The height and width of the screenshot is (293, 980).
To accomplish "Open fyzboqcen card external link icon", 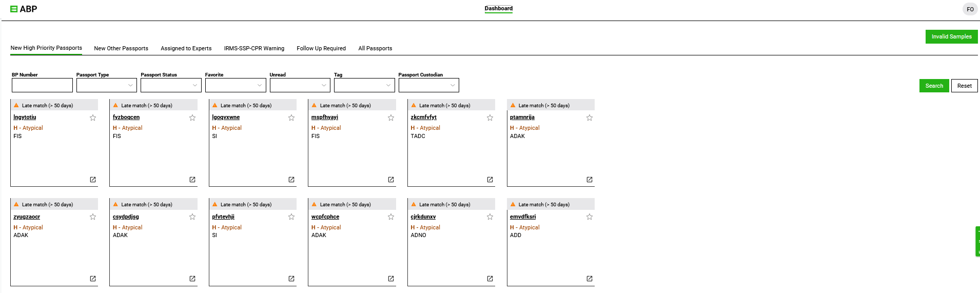I will pos(192,180).
